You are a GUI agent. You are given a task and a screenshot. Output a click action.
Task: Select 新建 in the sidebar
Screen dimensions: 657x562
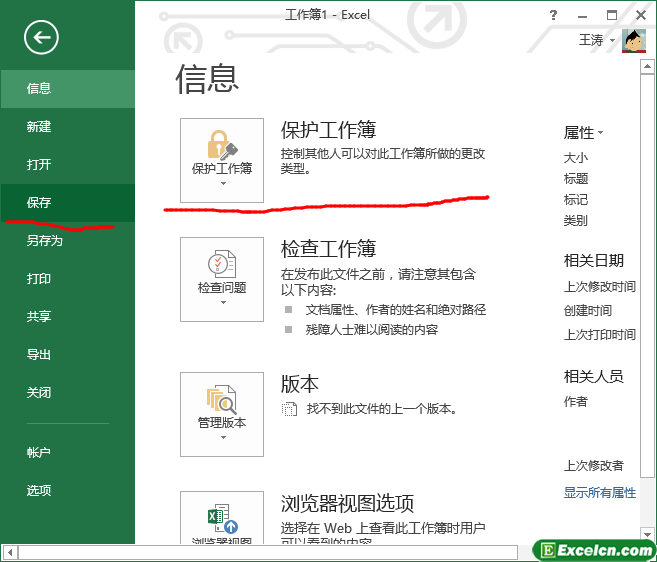point(39,127)
